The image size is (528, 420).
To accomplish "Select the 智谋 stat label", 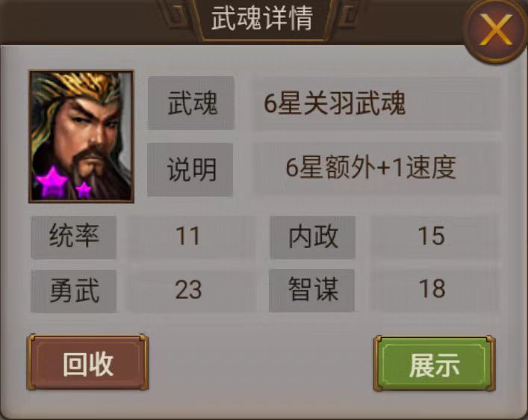I will coord(312,290).
